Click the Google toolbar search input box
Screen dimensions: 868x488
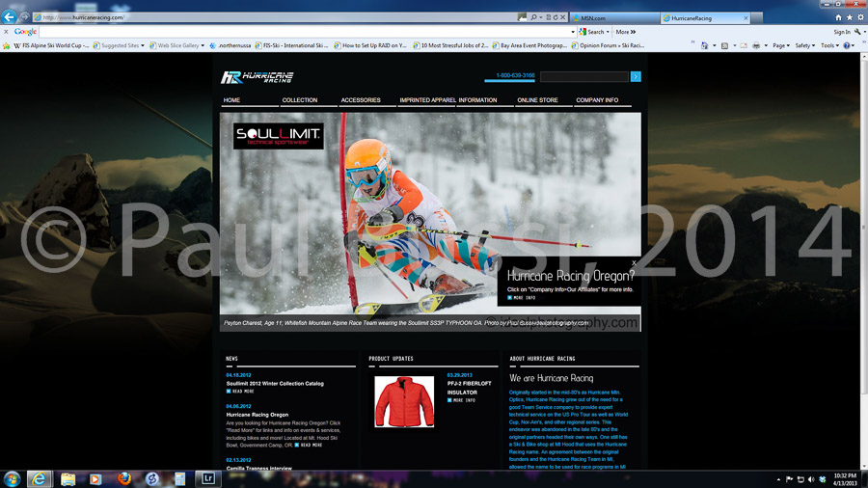click(305, 32)
